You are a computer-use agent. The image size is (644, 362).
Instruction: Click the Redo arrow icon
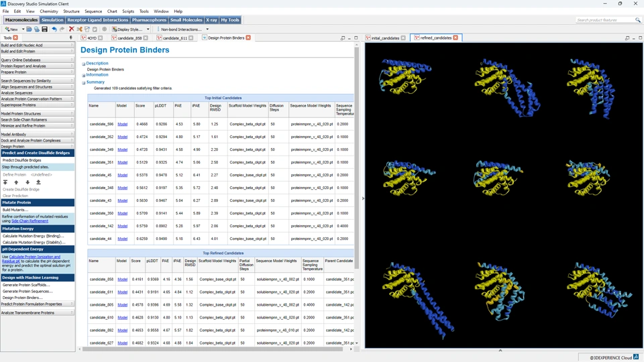[x=62, y=29]
